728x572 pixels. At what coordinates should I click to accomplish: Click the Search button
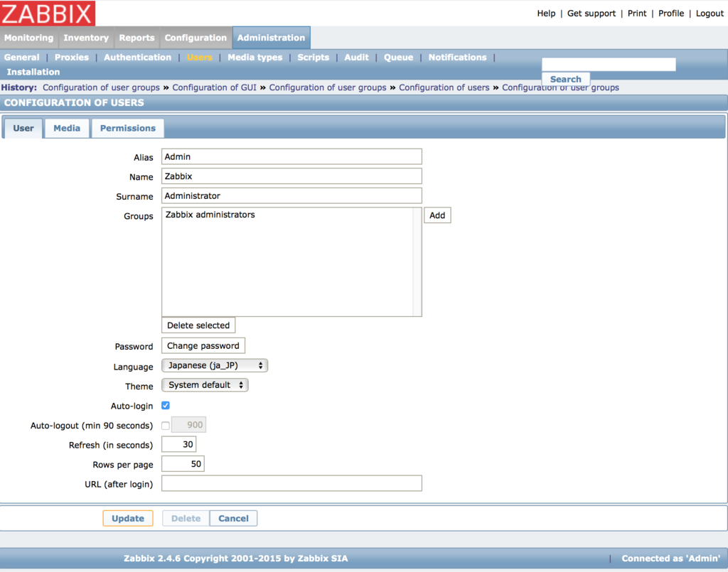(565, 80)
